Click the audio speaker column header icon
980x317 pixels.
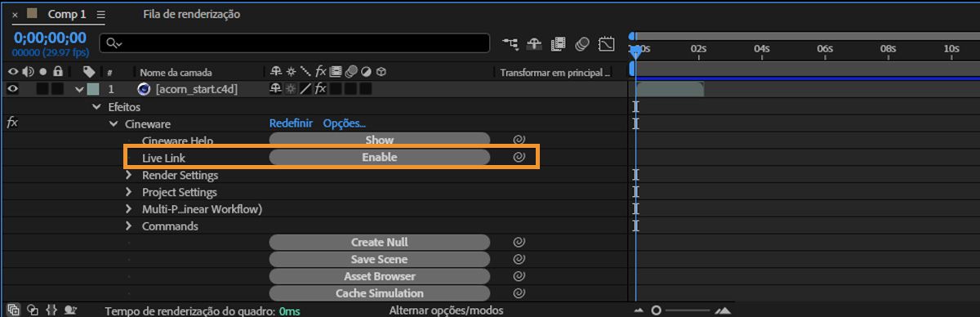tap(28, 72)
